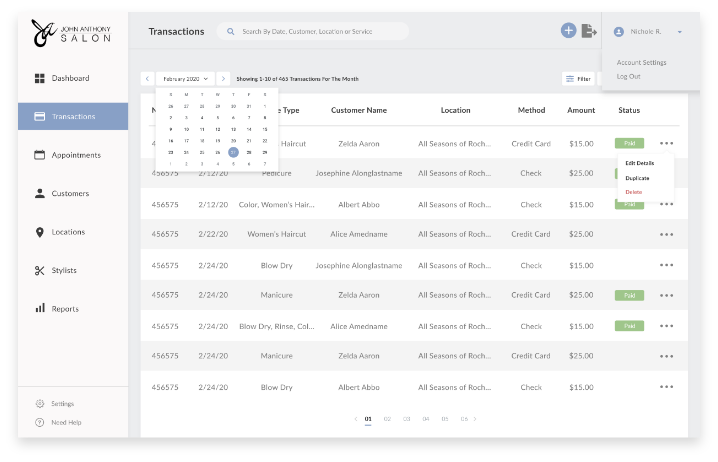Choose Edit Details in the context menu

point(639,162)
